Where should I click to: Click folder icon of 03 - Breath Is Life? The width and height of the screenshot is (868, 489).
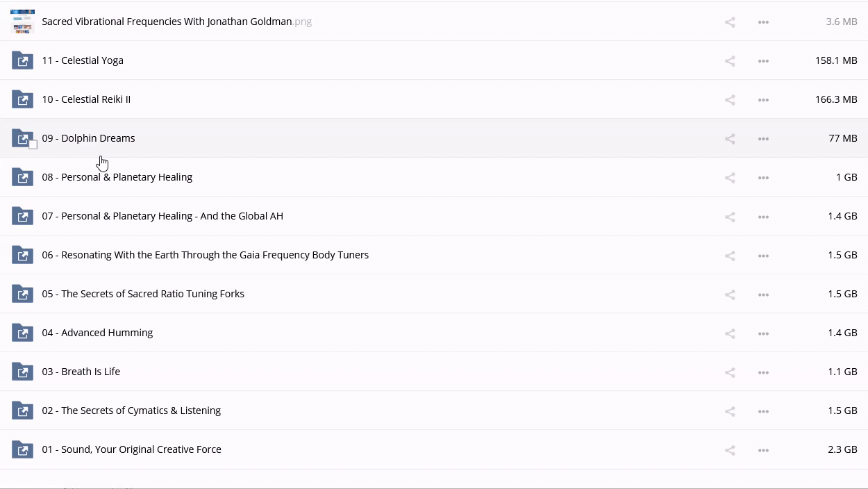[22, 372]
